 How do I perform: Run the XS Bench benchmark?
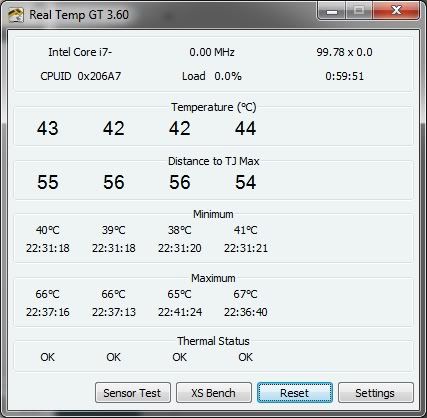click(214, 393)
